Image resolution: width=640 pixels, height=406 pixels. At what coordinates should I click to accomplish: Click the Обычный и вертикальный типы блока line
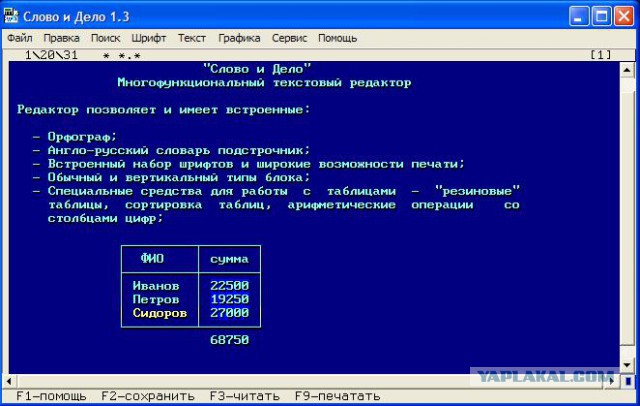tap(179, 177)
